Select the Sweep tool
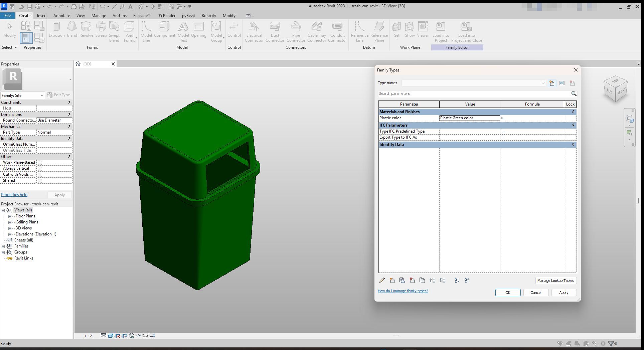The height and width of the screenshot is (350, 644). 101,29
